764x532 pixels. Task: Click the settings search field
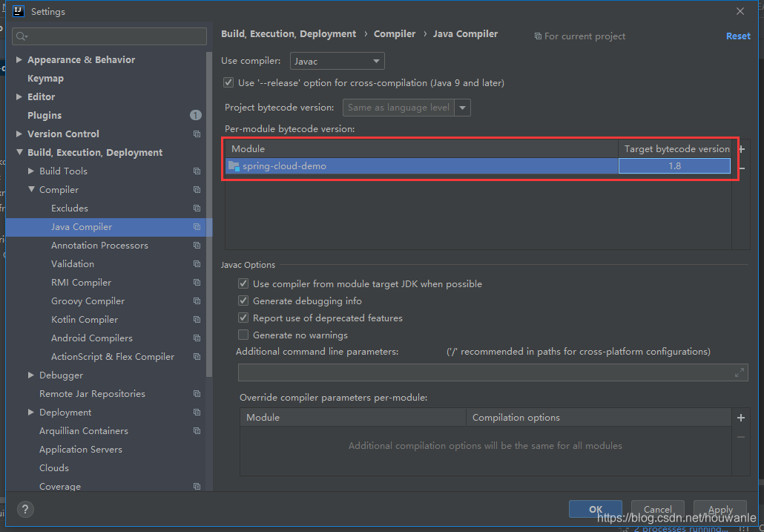110,36
